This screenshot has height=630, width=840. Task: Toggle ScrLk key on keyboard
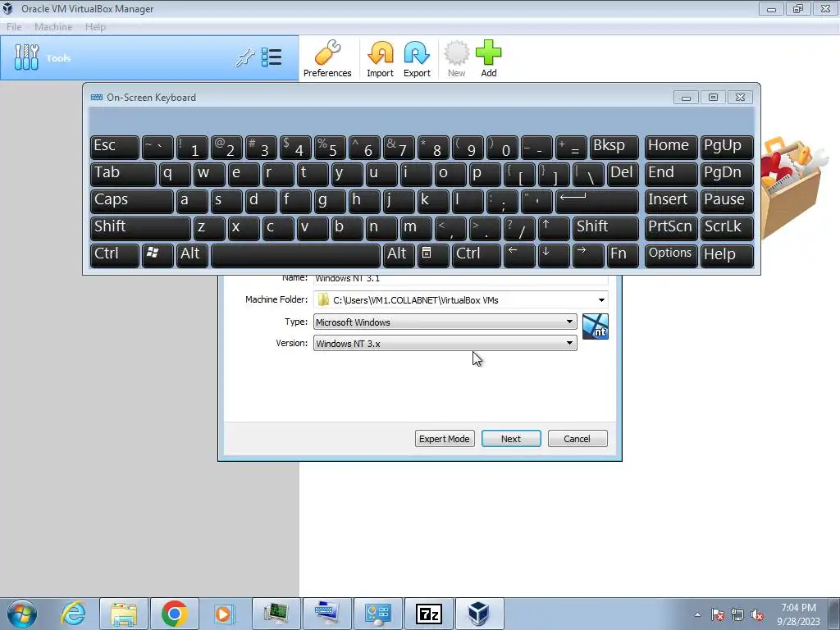pos(727,228)
